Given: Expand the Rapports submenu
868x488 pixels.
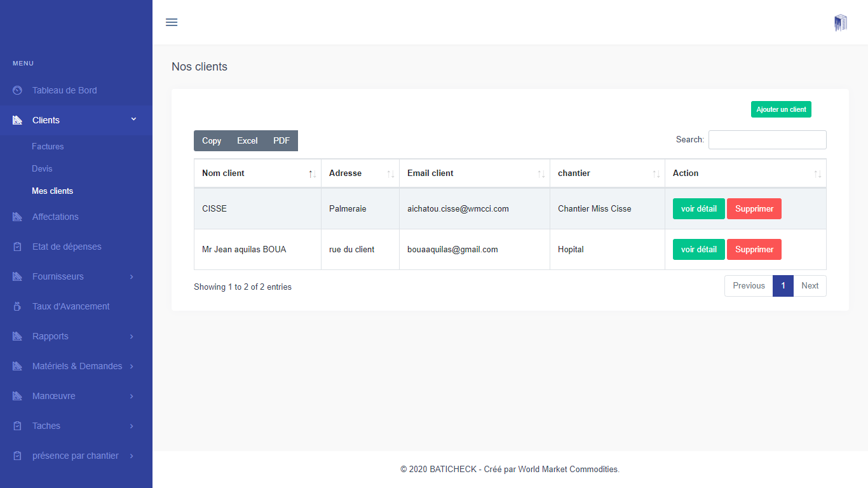Looking at the screenshot, I should 132,336.
